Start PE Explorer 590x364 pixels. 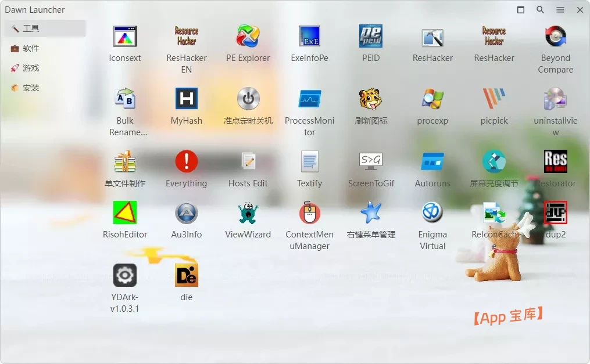[248, 36]
